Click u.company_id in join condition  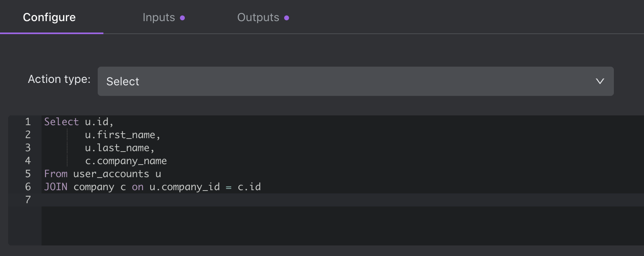coord(184,187)
